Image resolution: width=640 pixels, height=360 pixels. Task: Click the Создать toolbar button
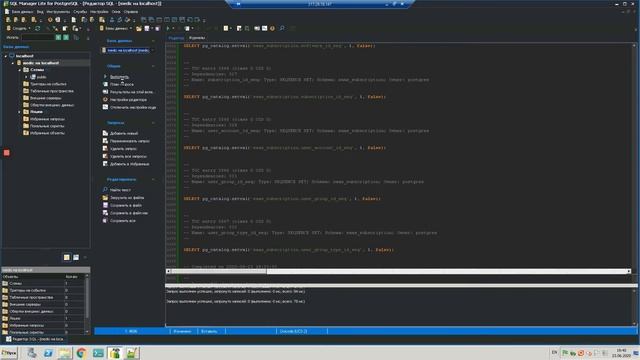point(18,29)
